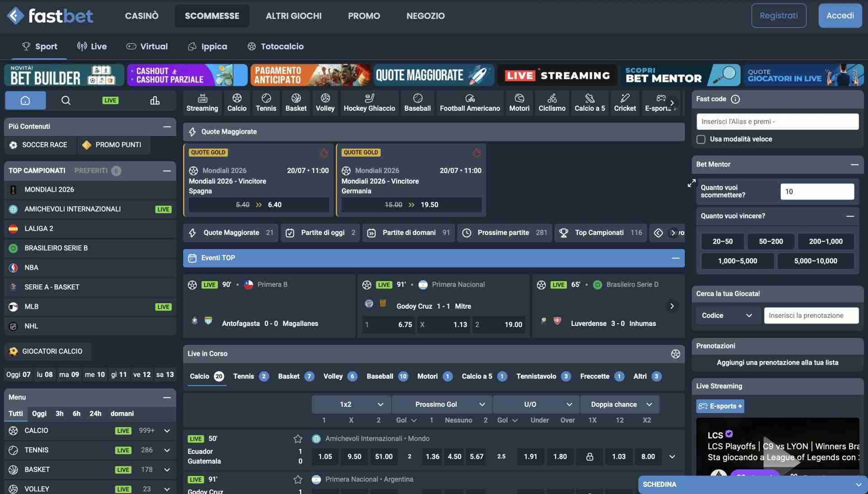The width and height of the screenshot is (868, 494).
Task: Click the Quanto vuoi scommettere amount field
Action: coord(817,192)
